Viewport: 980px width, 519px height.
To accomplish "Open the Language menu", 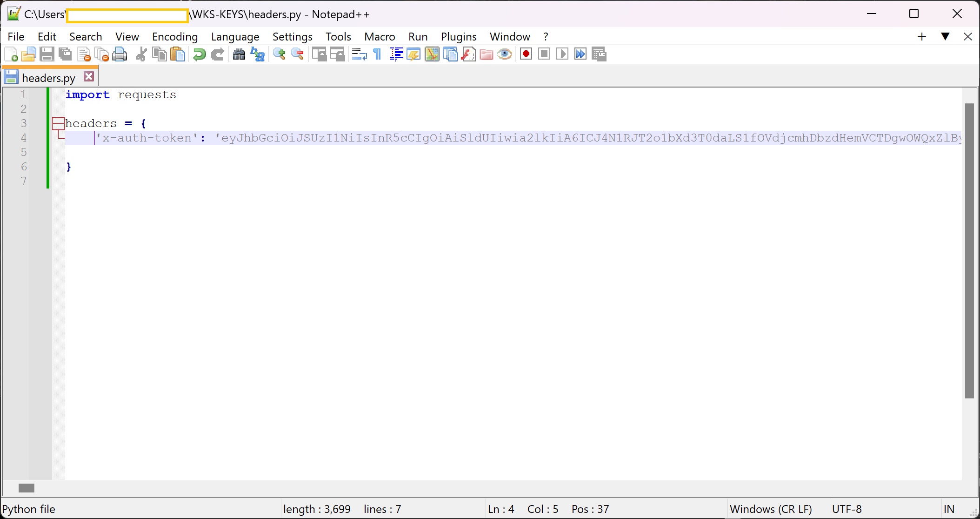I will pos(235,37).
